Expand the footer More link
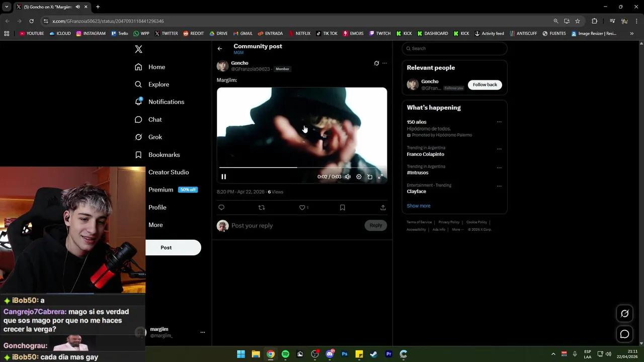Viewport: 644px width, 362px height. tap(458, 229)
